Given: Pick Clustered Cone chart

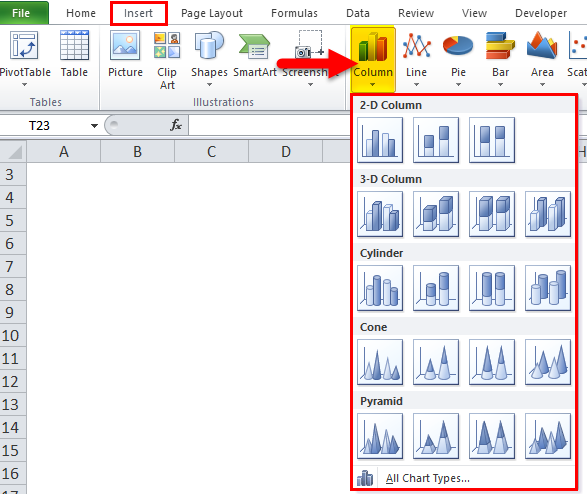Looking at the screenshot, I should tap(380, 362).
